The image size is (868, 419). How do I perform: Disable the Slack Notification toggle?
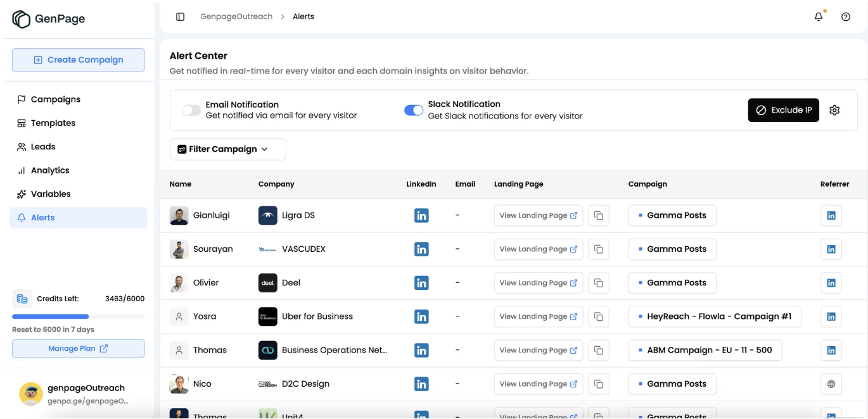(x=414, y=110)
